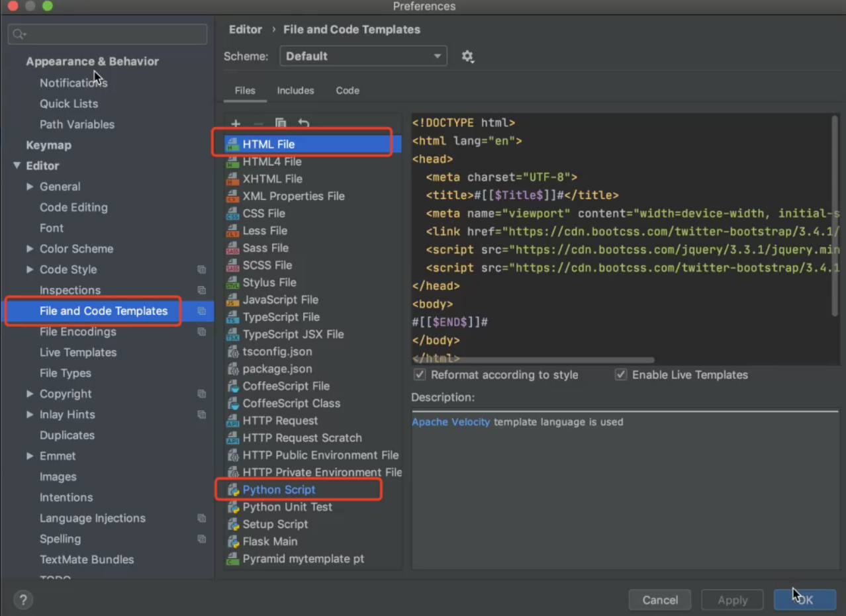Click the copy template icon

tap(281, 124)
